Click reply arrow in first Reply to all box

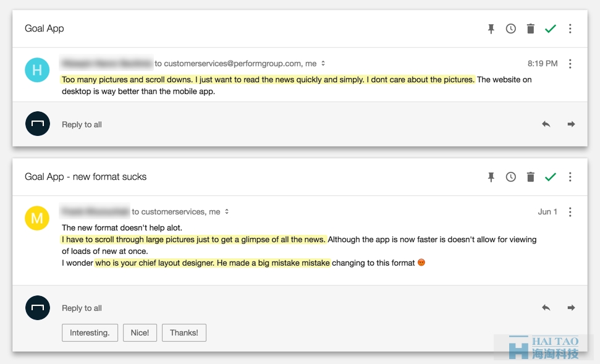(546, 124)
